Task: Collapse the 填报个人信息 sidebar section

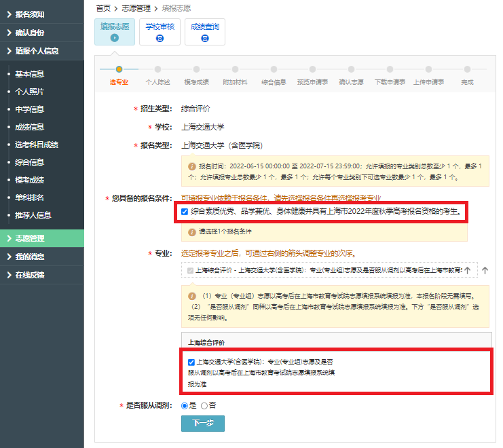Action: [x=41, y=51]
